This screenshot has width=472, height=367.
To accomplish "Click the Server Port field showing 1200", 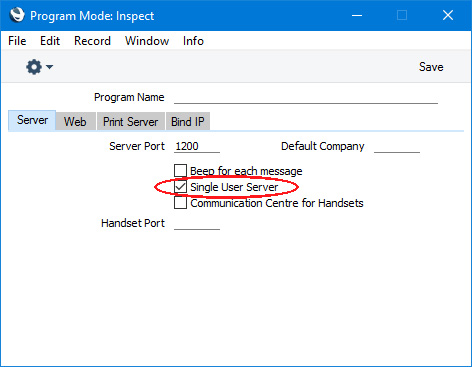I will pos(197,146).
